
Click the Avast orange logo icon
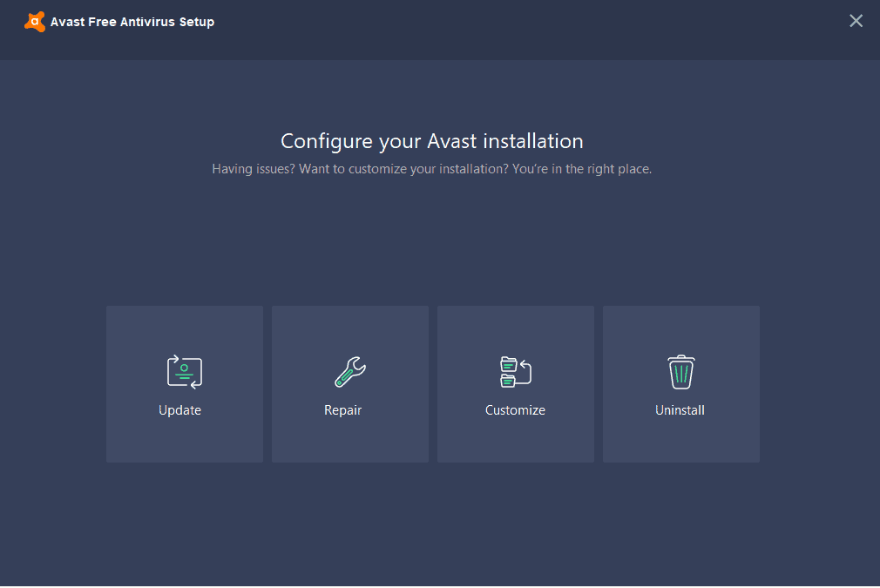pos(35,22)
